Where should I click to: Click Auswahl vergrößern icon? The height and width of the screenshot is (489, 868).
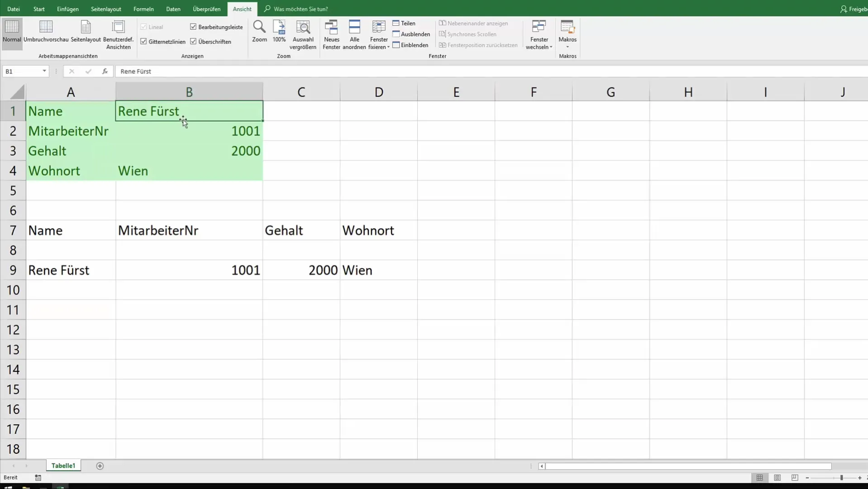(303, 35)
